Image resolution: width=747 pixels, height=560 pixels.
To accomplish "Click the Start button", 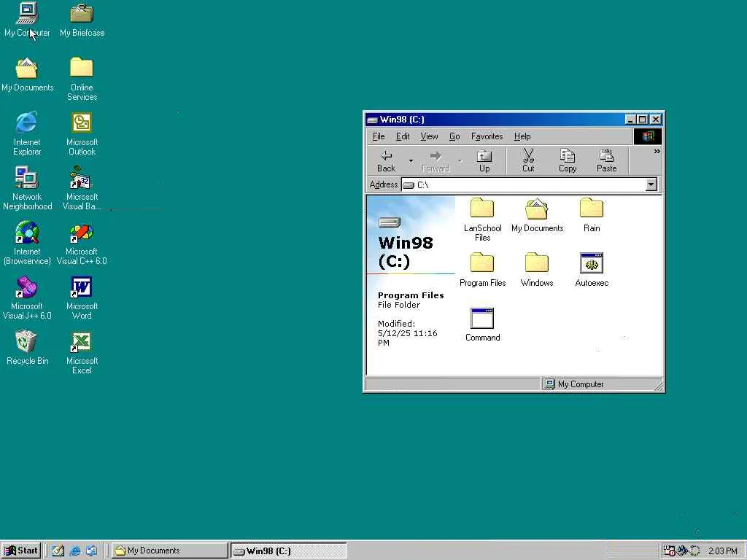I will [21, 551].
